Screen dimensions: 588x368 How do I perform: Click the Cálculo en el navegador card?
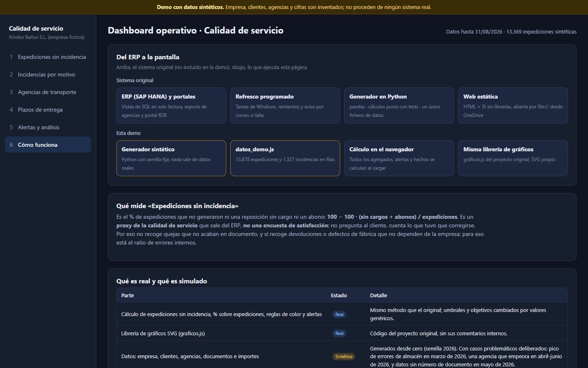(x=399, y=158)
